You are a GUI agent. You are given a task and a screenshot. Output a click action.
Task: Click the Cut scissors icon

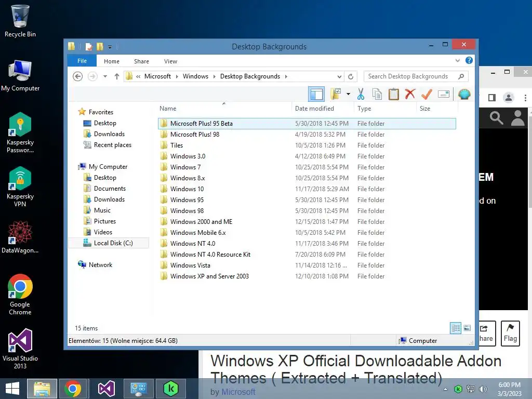point(361,94)
